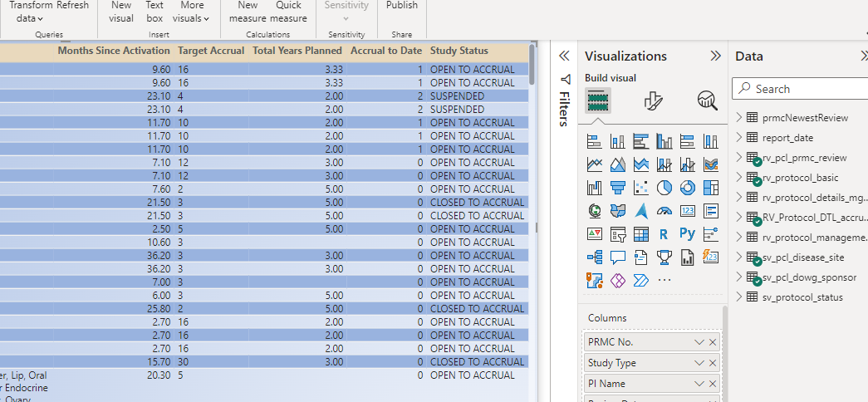Open the Study Type field dropdown chevron
This screenshot has width=868, height=402.
pyautogui.click(x=699, y=363)
